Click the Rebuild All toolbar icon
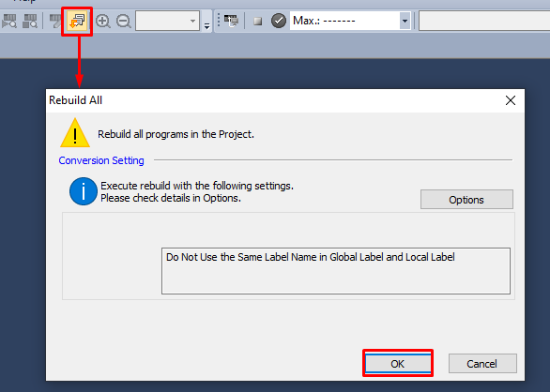550x392 pixels. (77, 21)
